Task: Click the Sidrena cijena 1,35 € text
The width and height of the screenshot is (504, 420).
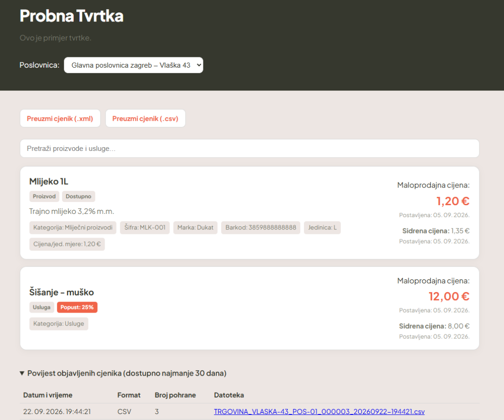Action: 435,231
